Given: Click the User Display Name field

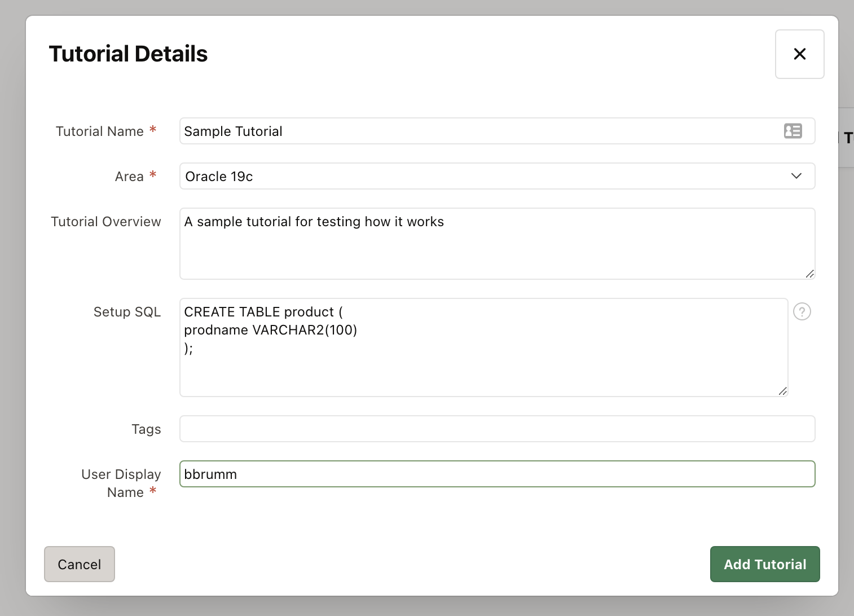Looking at the screenshot, I should click(x=496, y=474).
